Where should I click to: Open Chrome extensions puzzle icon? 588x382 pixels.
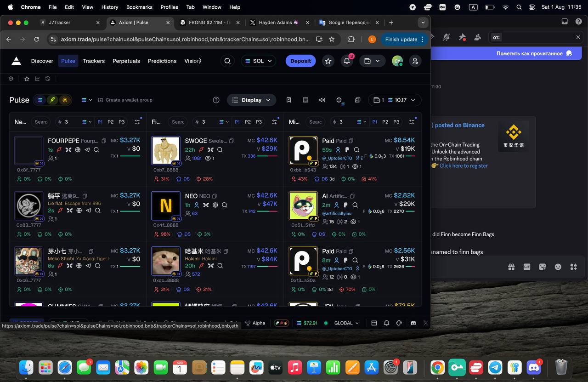[351, 40]
